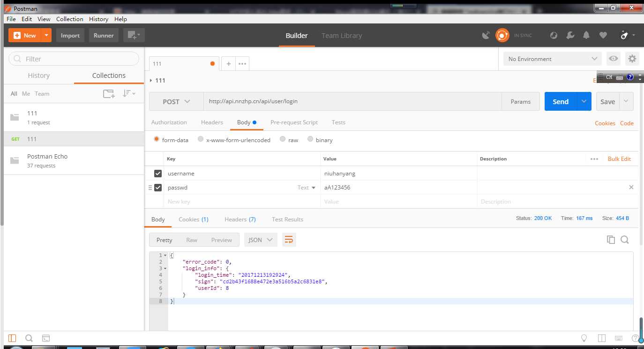644x349 pixels.
Task: Click the Cookies link beside Code
Action: point(605,123)
